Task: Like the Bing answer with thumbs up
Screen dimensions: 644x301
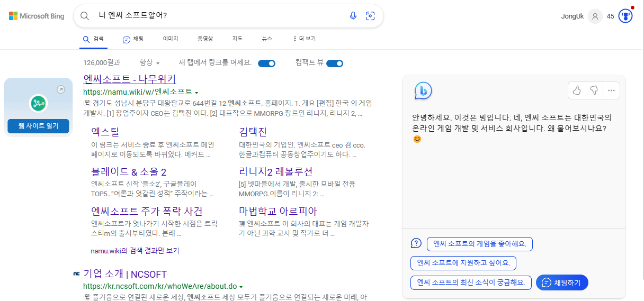Action: (577, 90)
